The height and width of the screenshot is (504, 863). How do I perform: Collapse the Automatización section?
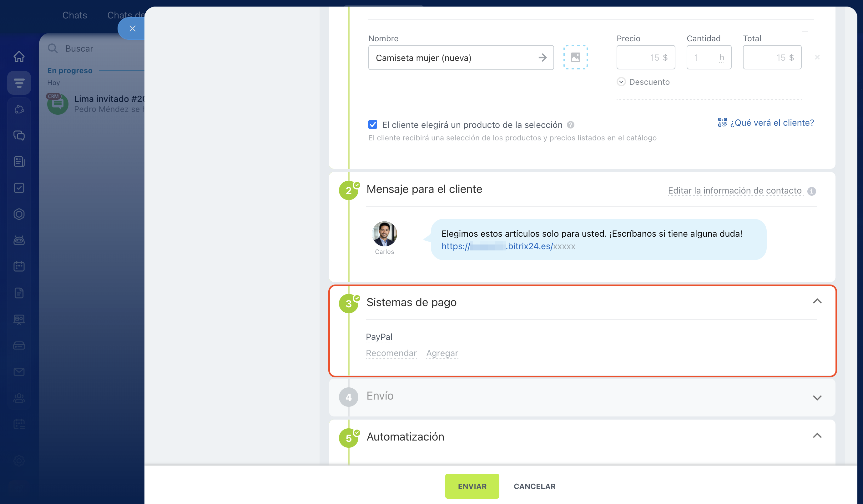click(817, 436)
